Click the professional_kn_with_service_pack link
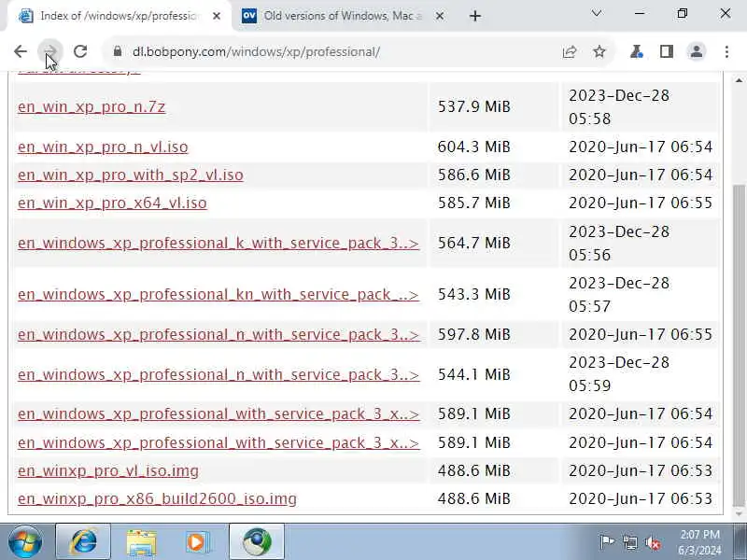The height and width of the screenshot is (560, 747). 218,294
